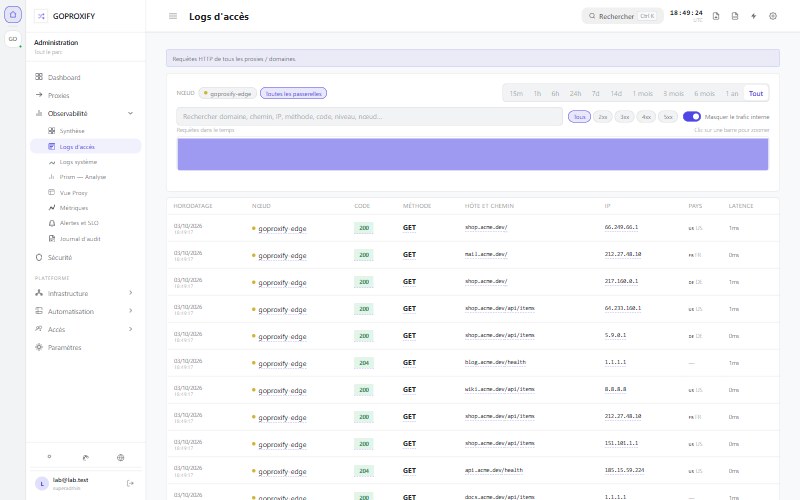The image size is (800, 500).
Task: Toggle the sidebar with the hamburger icon
Action: (x=173, y=16)
